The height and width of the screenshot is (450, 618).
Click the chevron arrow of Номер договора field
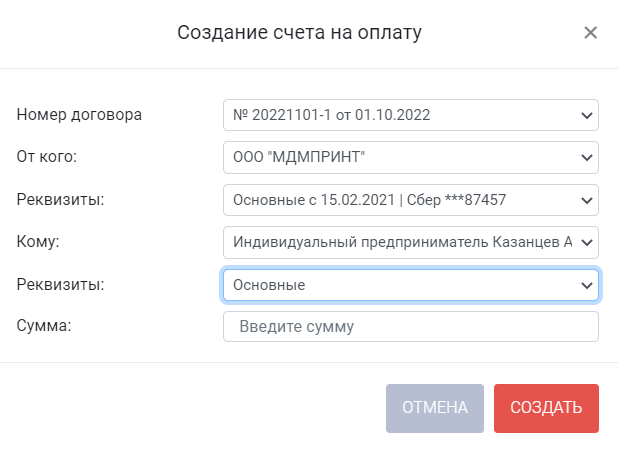[x=587, y=115]
